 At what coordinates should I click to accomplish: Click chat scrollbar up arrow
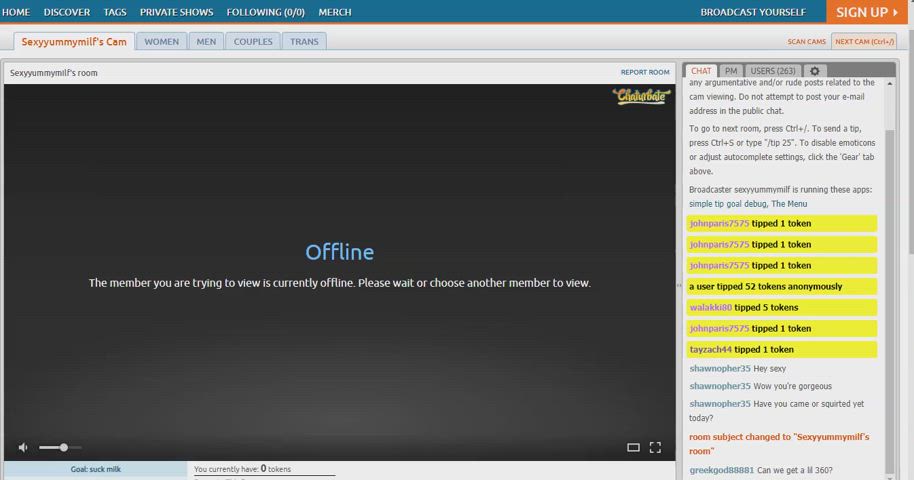890,84
